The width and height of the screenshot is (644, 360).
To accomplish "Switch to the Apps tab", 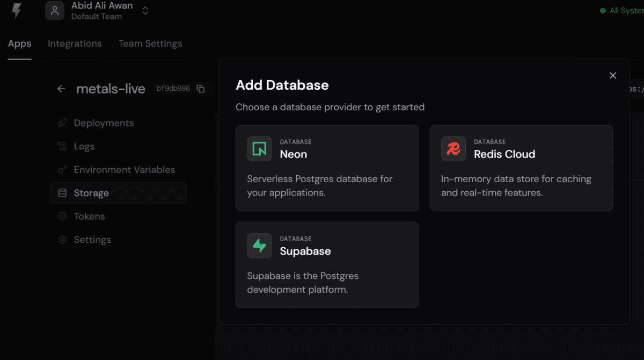I will pyautogui.click(x=19, y=44).
